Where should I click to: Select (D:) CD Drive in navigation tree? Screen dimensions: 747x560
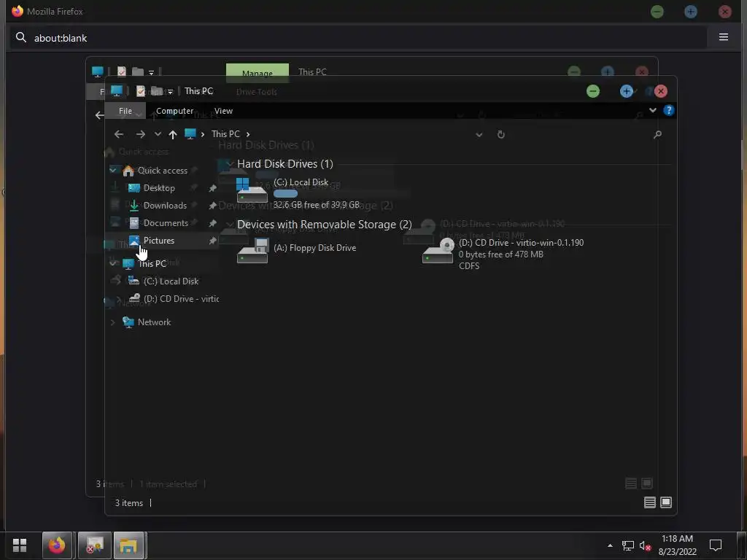point(181,298)
